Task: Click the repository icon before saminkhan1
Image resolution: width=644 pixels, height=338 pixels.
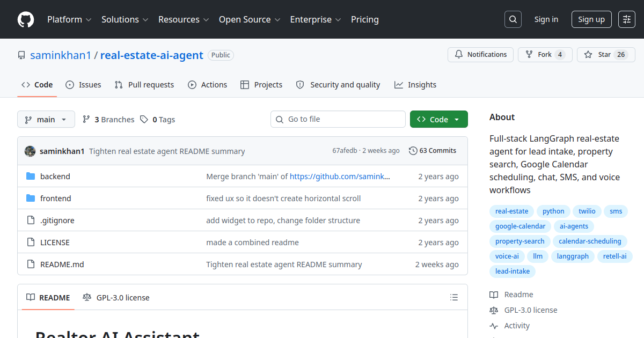Action: click(21, 55)
